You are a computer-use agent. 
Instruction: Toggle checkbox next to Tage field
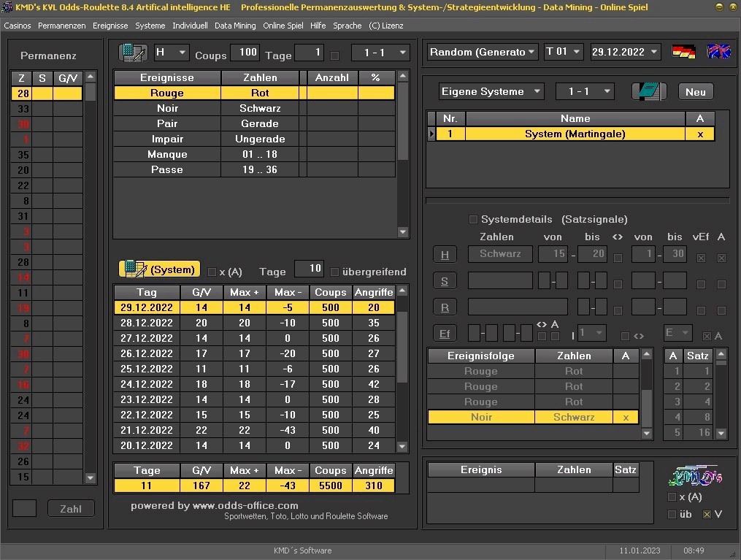(x=335, y=55)
